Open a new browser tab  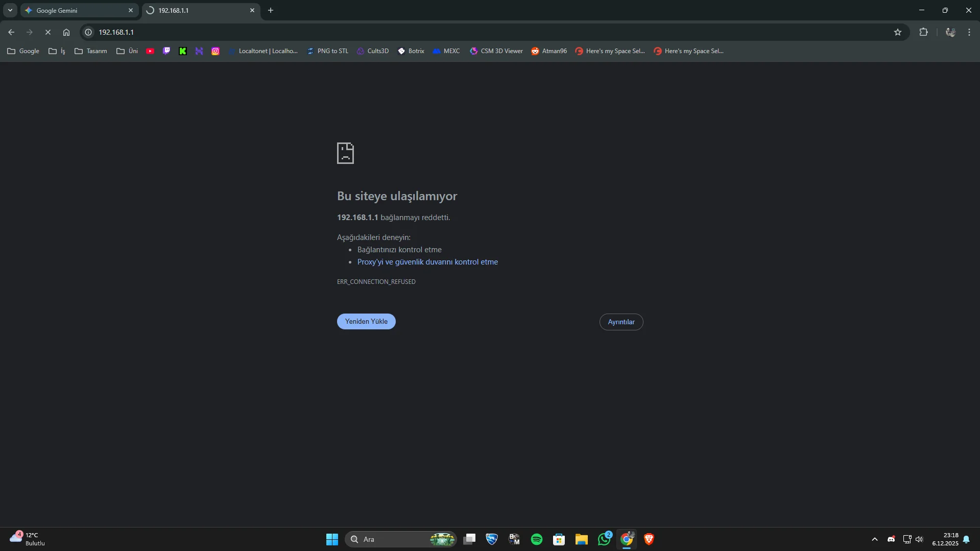click(x=271, y=10)
